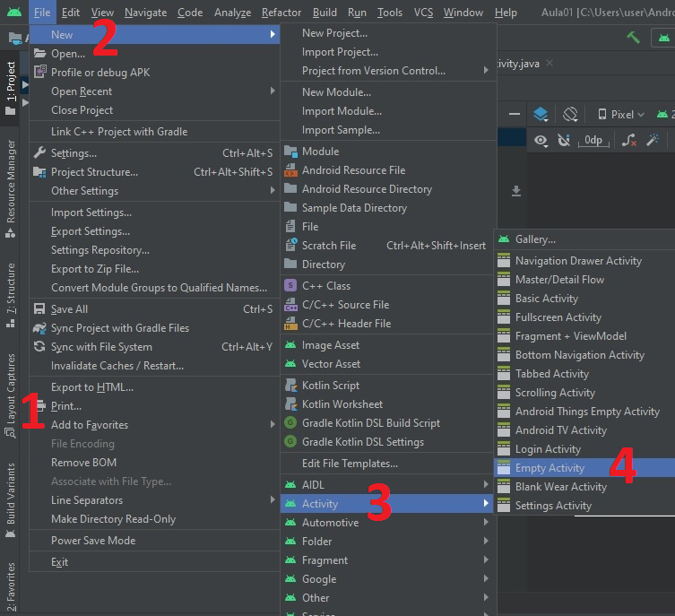Open the Layout Captures side tab
Screen dimensions: 675x616
(11, 395)
